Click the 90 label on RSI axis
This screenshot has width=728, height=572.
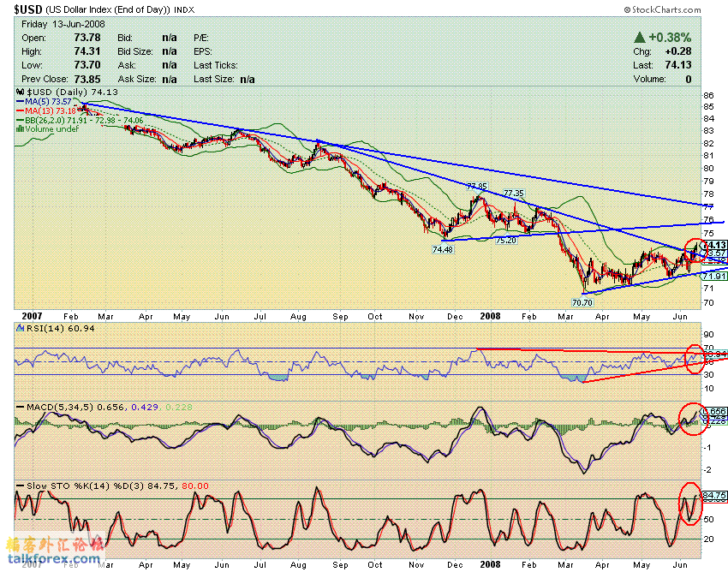pos(708,334)
